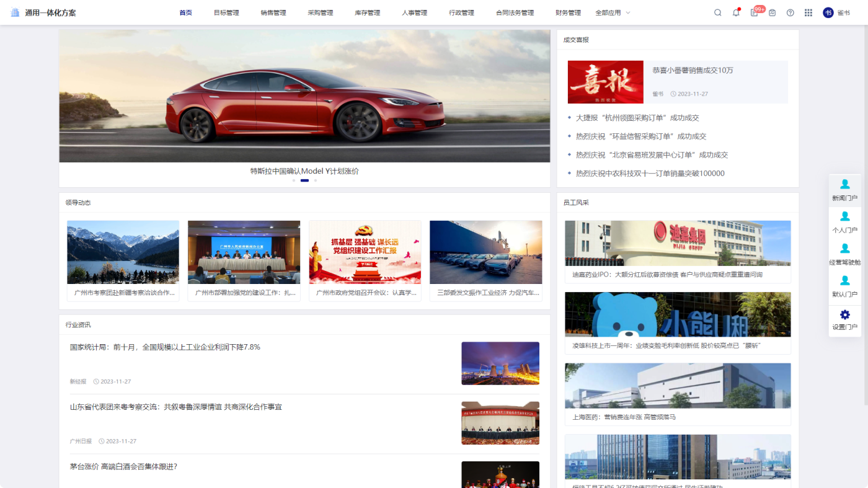Click 广州日报 source label
Image resolution: width=868 pixels, height=488 pixels.
81,441
